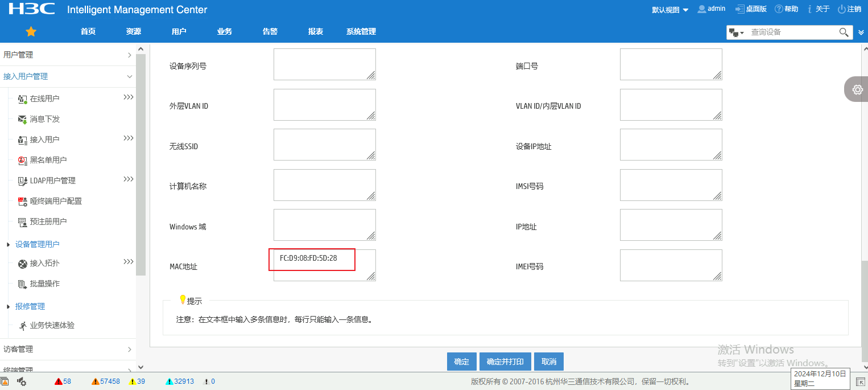Click the 在线用户 icon in sidebar
The width and height of the screenshot is (868, 390).
point(23,99)
